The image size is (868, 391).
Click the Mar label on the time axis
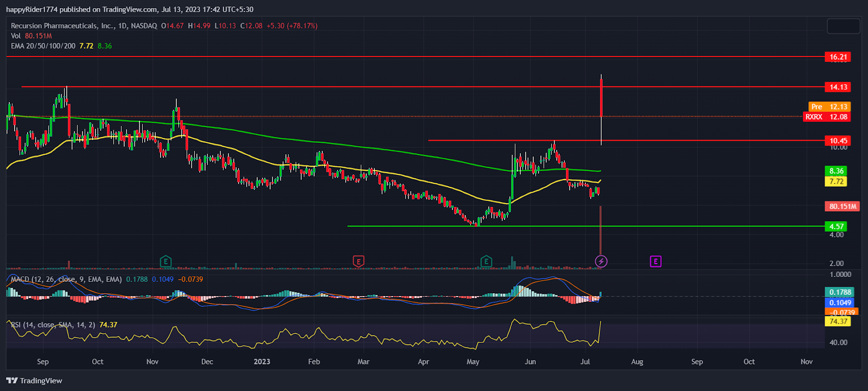[x=363, y=362]
